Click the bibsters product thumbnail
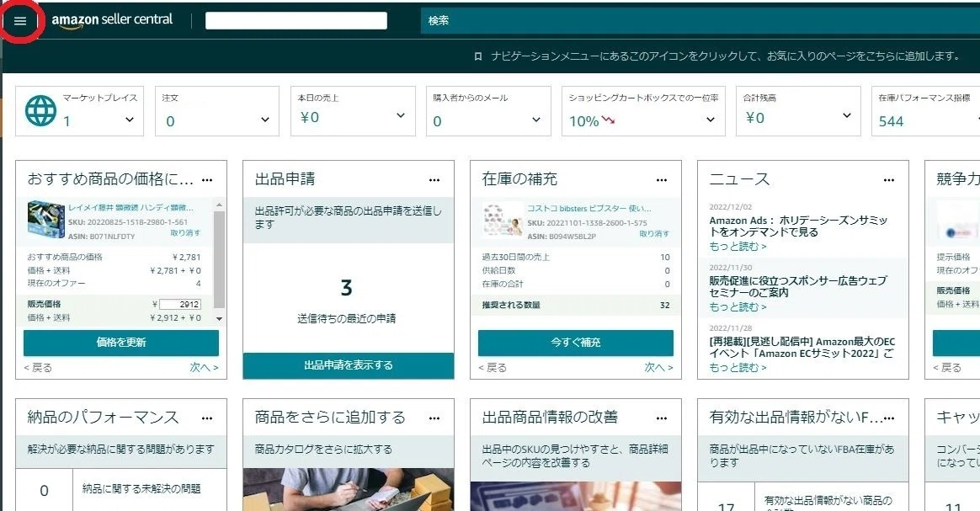This screenshot has width=980, height=511. tap(503, 220)
